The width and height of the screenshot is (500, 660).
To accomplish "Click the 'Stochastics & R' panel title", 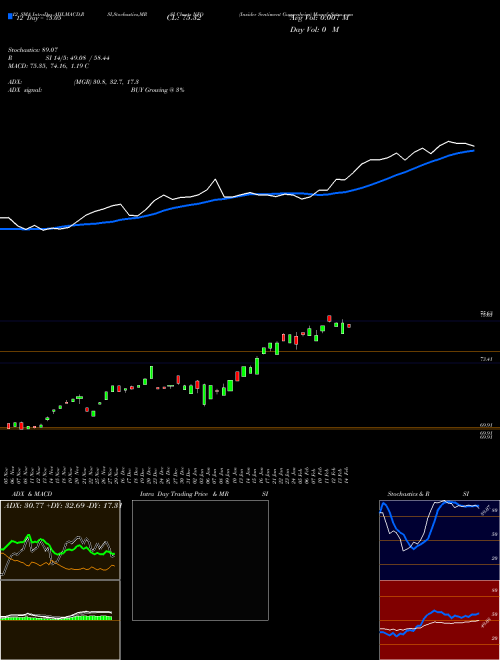I will tap(409, 494).
